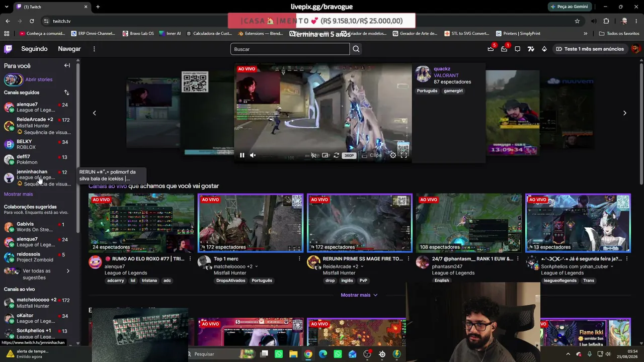Open a new browser tab
Image resolution: width=644 pixels, height=362 pixels.
[98, 7]
